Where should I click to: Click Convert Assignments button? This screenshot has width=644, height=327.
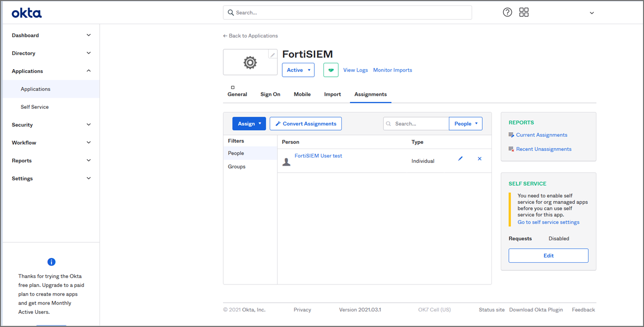click(x=306, y=124)
